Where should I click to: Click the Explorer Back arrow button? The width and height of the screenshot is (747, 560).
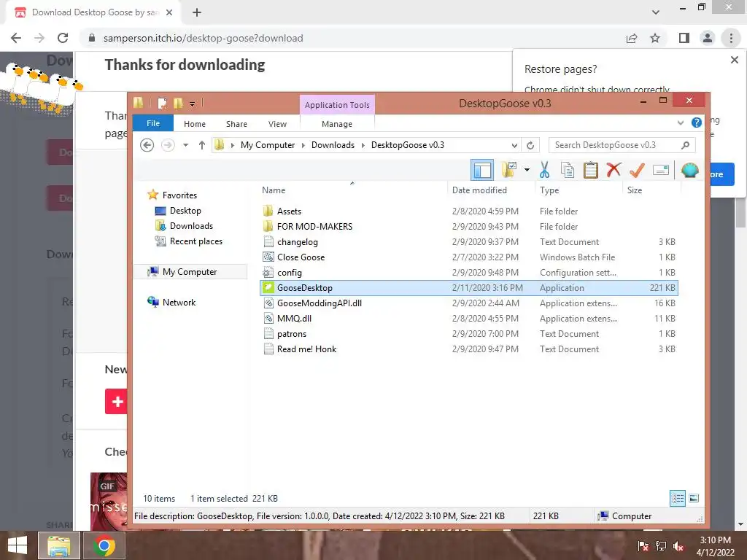pos(147,145)
